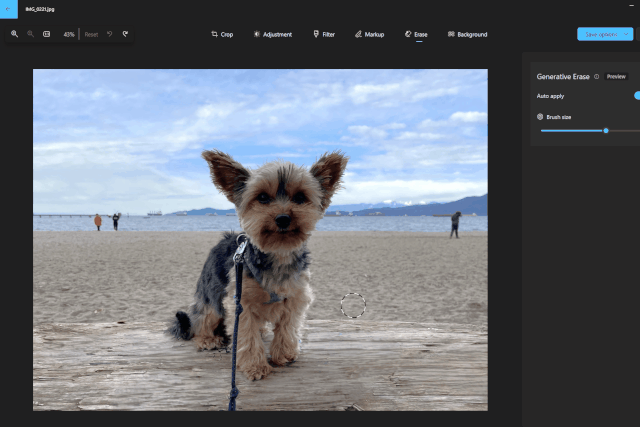
Task: Switch to the Adjustment tab
Action: click(273, 34)
